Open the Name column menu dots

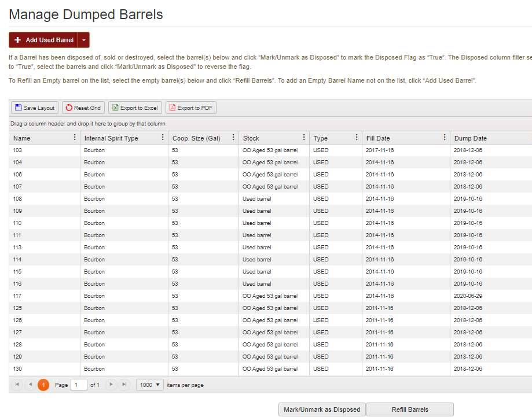coord(75,137)
